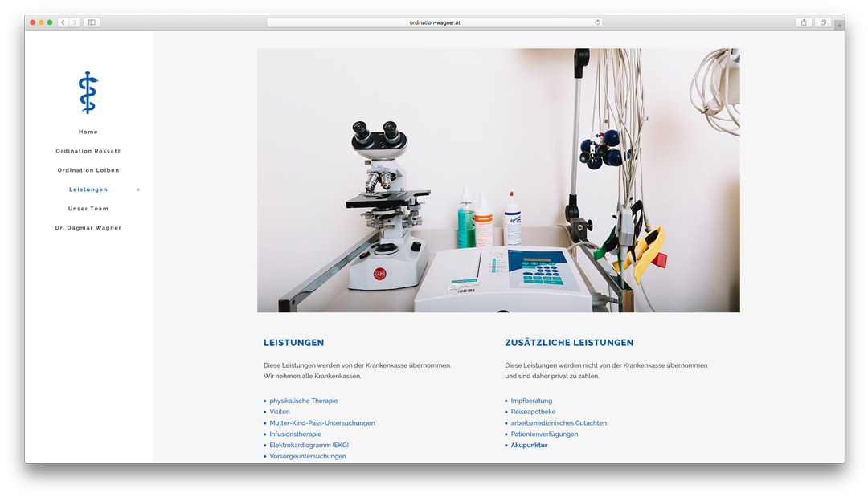The width and height of the screenshot is (868, 497).
Task: Expand the Leistungen submenu plus sign
Action: (138, 189)
